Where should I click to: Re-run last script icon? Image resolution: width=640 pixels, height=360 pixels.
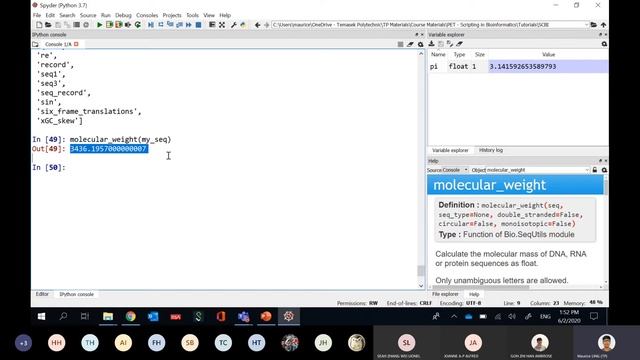point(138,25)
